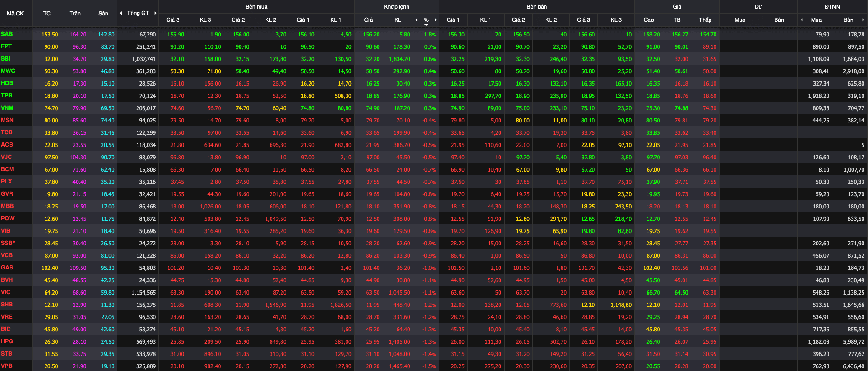Select the STB ticker
868x371 pixels.
(x=7, y=354)
